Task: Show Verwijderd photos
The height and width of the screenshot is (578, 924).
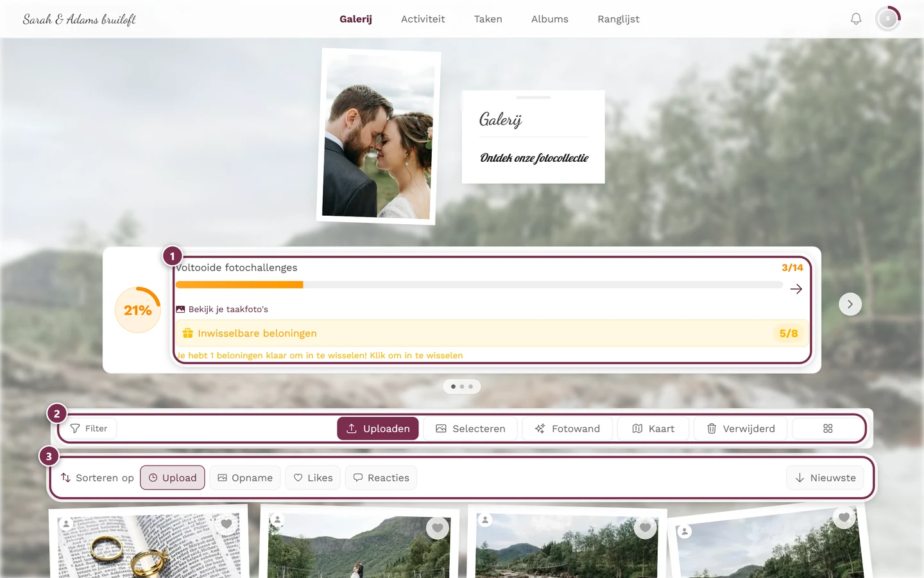Action: coord(740,428)
